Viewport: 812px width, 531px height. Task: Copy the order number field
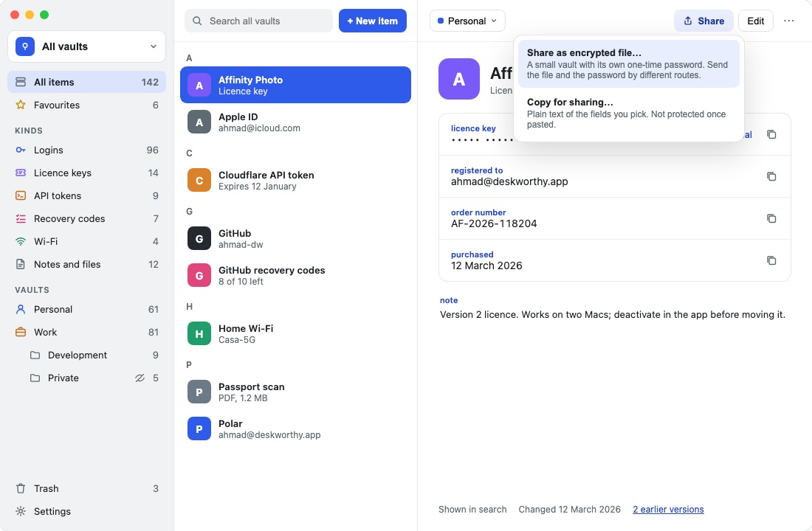[771, 218]
